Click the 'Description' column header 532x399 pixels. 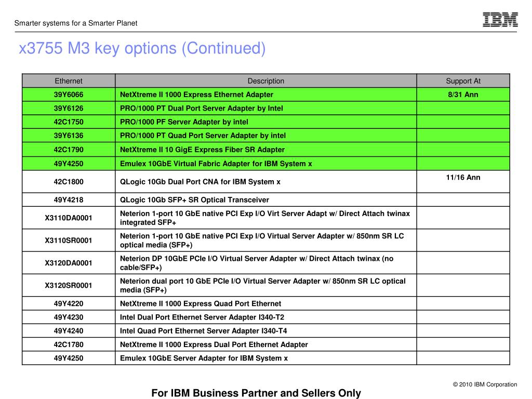coord(265,81)
